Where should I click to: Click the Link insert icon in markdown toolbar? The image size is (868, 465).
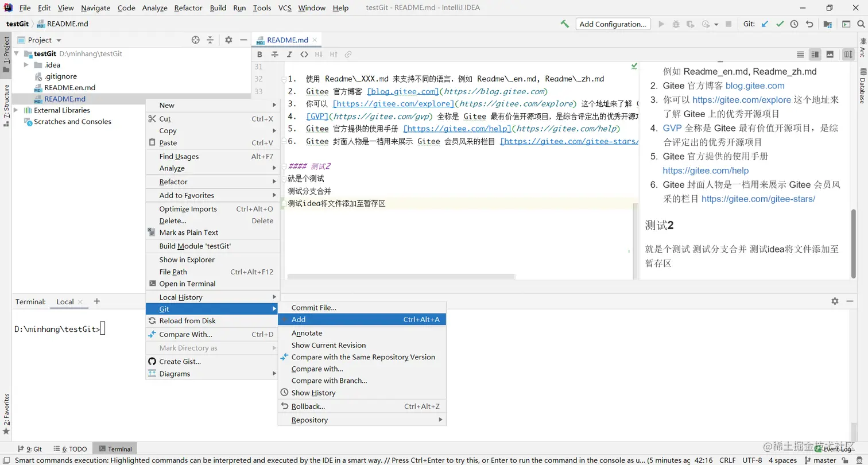tap(348, 55)
